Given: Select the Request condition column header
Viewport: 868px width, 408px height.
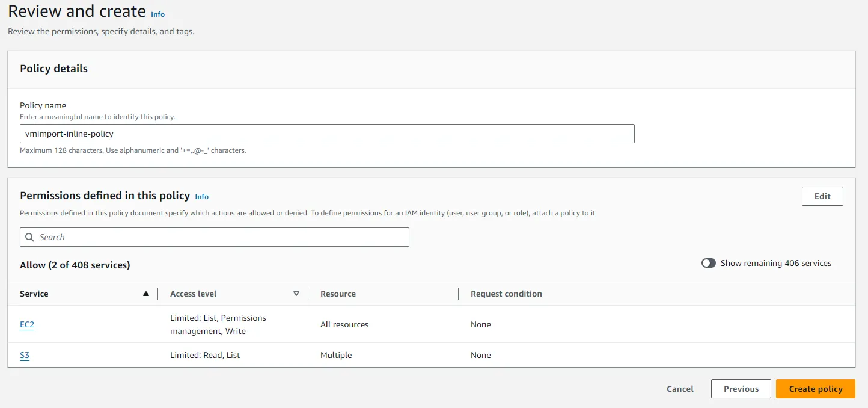Looking at the screenshot, I should point(506,294).
